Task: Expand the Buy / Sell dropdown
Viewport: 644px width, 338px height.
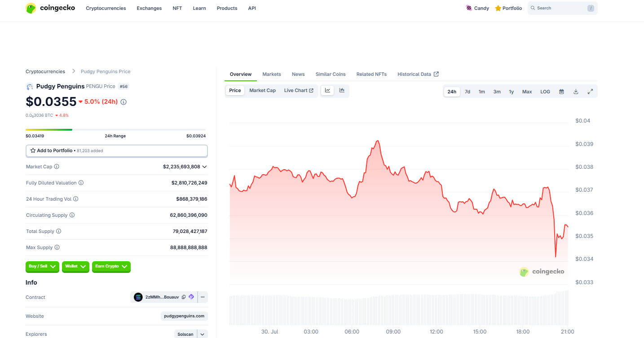Action: [42, 267]
